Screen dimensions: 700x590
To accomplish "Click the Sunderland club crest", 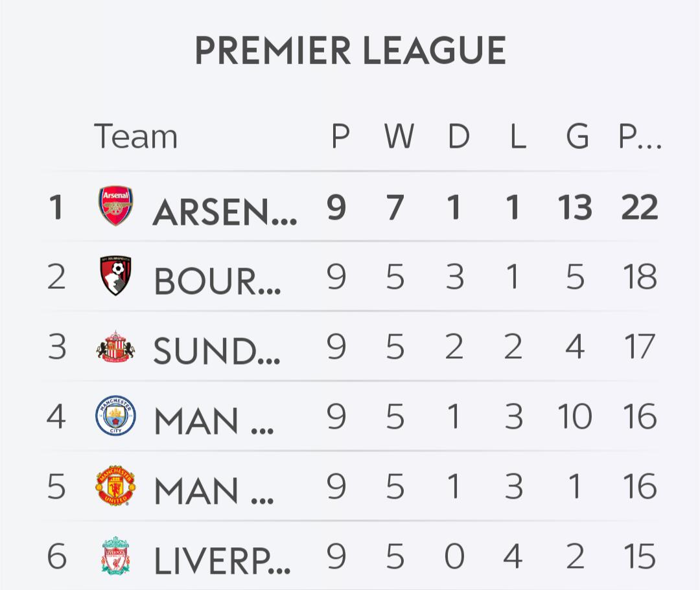I will (116, 346).
